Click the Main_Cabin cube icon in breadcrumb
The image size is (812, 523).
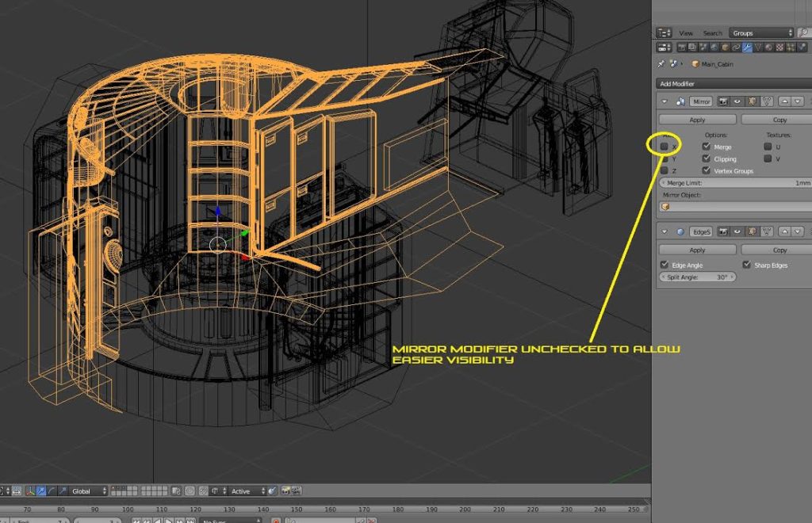pyautogui.click(x=695, y=64)
